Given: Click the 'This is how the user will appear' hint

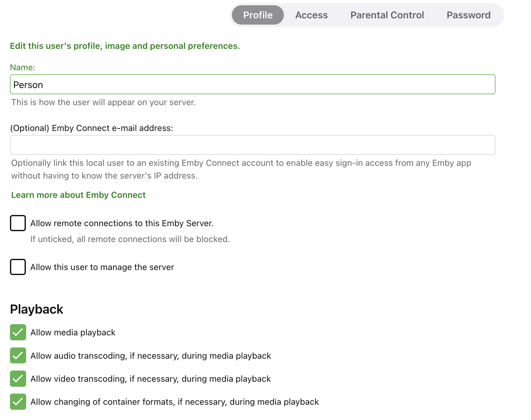Looking at the screenshot, I should (103, 102).
